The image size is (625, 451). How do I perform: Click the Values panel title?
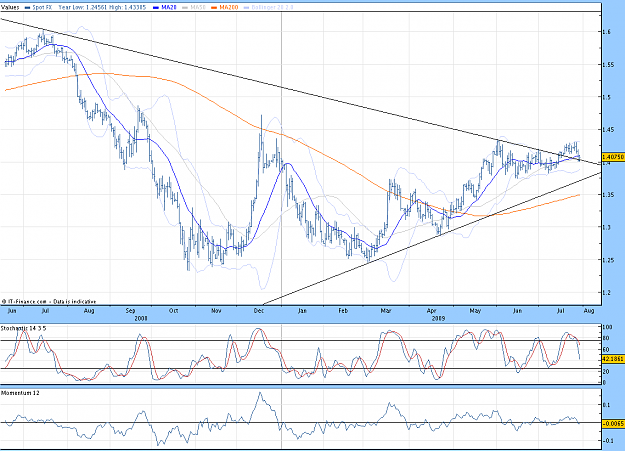pos(10,7)
